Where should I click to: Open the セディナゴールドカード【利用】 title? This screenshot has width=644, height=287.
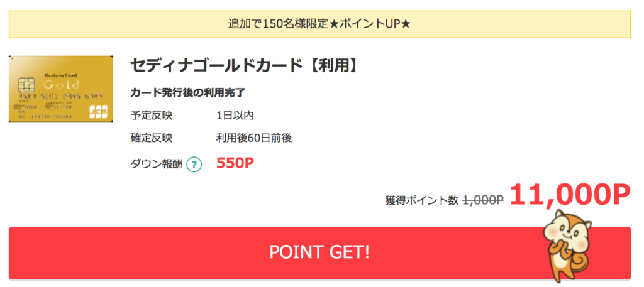[x=244, y=65]
